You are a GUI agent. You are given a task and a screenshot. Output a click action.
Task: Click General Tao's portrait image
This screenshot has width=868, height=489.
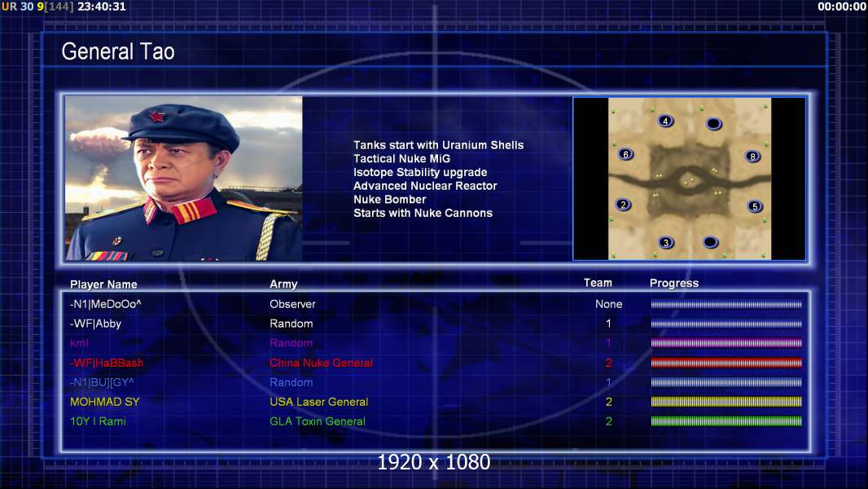(184, 178)
